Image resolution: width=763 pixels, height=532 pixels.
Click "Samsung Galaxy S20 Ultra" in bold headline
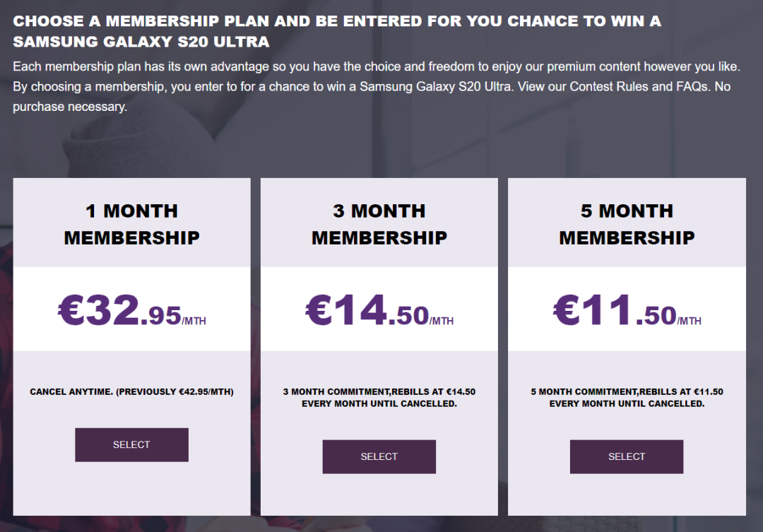click(x=141, y=42)
